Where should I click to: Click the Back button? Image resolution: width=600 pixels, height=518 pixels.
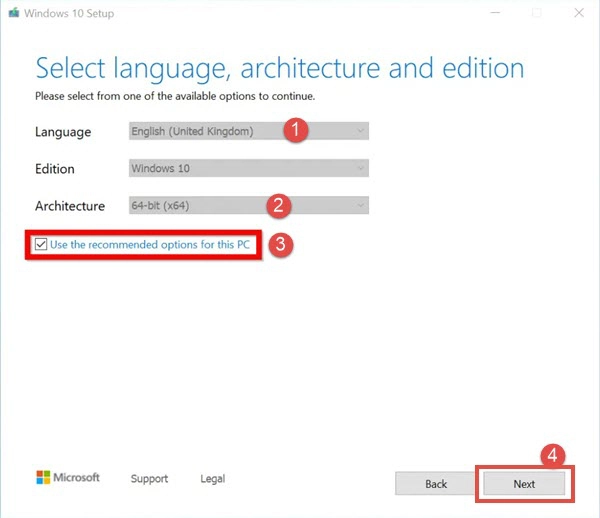435,484
